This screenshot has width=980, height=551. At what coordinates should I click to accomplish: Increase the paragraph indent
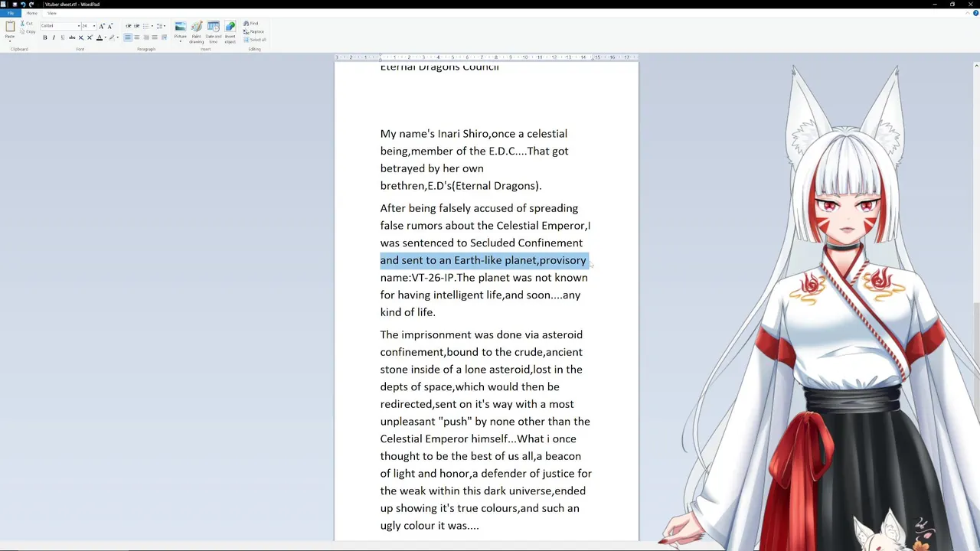(137, 26)
